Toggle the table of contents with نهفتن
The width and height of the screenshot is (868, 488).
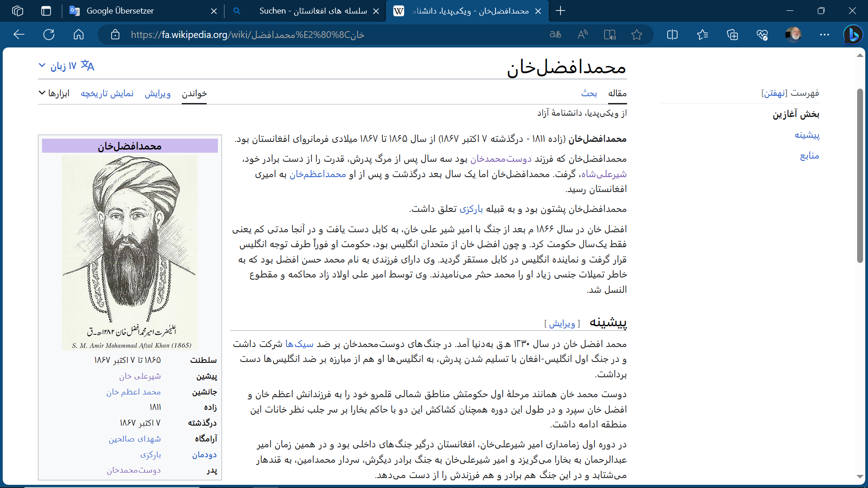coord(774,93)
